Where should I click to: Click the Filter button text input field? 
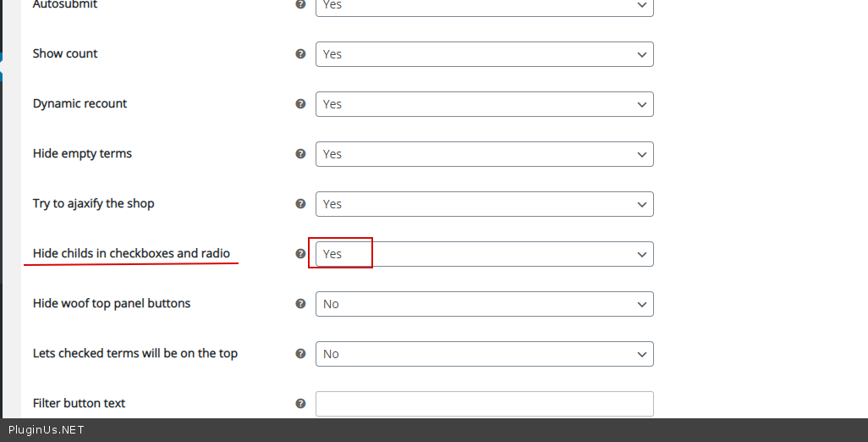click(x=484, y=404)
